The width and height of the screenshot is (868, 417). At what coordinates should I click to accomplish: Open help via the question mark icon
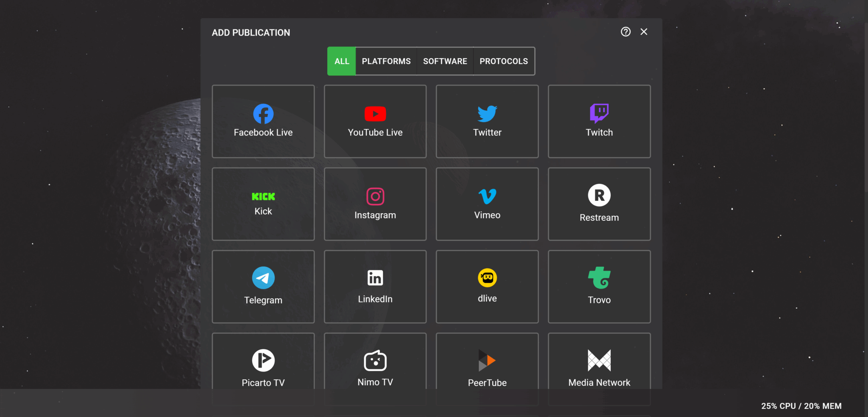pos(626,32)
